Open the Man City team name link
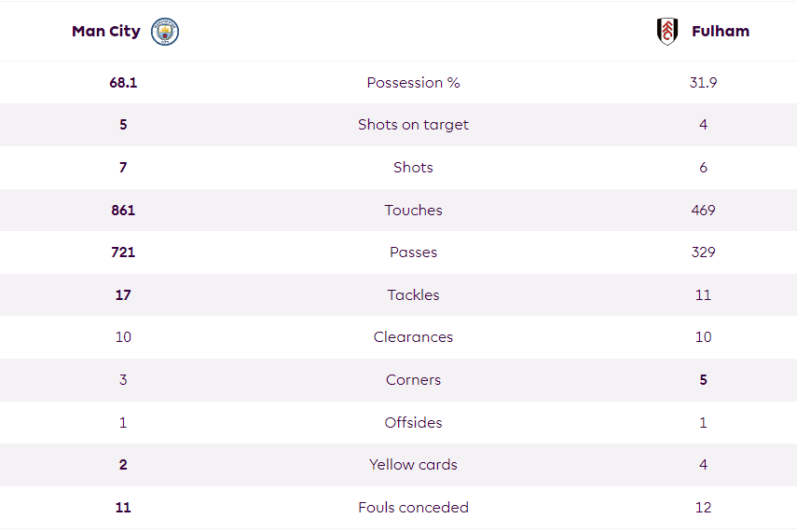This screenshot has height=532, width=797. click(x=106, y=32)
